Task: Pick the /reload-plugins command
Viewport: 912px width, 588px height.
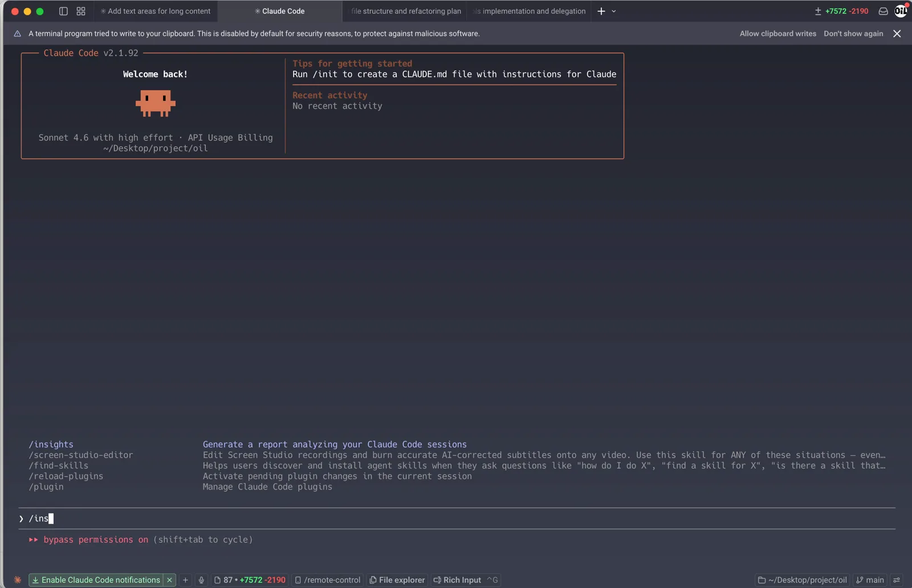Action: click(66, 476)
